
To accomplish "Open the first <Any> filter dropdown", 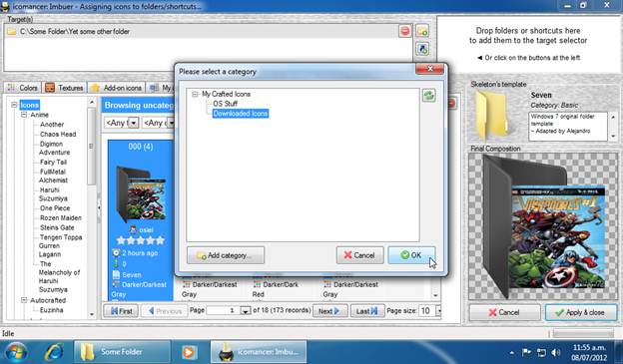I will [134, 123].
